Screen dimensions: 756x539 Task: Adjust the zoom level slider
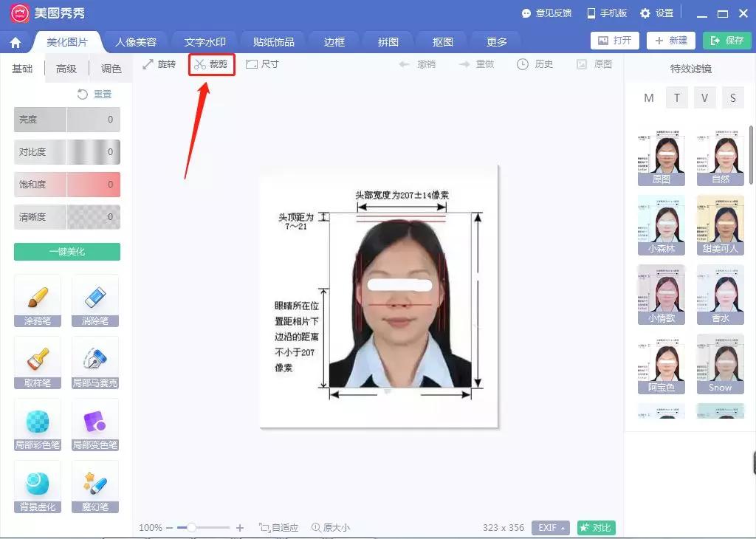tap(203, 528)
